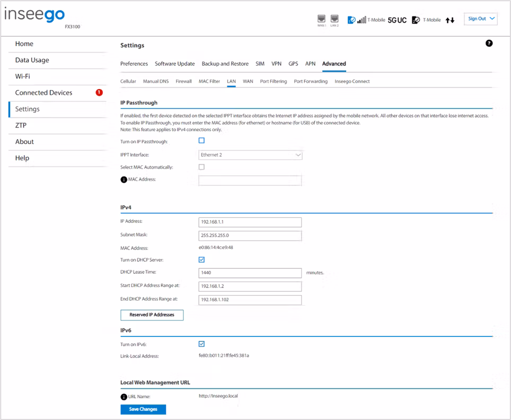
Task: Click the second SIM T-Mobile status icon
Action: pyautogui.click(x=416, y=20)
